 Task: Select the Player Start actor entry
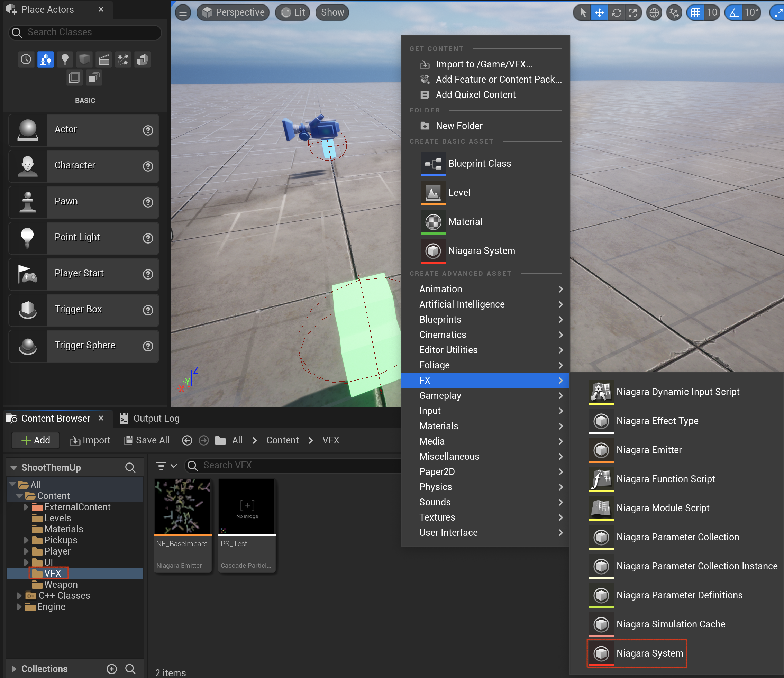tap(84, 274)
